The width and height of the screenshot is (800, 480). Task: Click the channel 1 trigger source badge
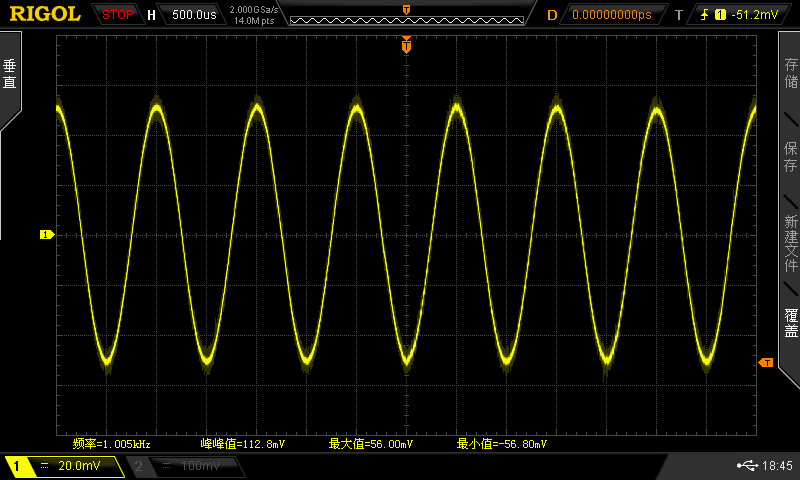point(720,15)
